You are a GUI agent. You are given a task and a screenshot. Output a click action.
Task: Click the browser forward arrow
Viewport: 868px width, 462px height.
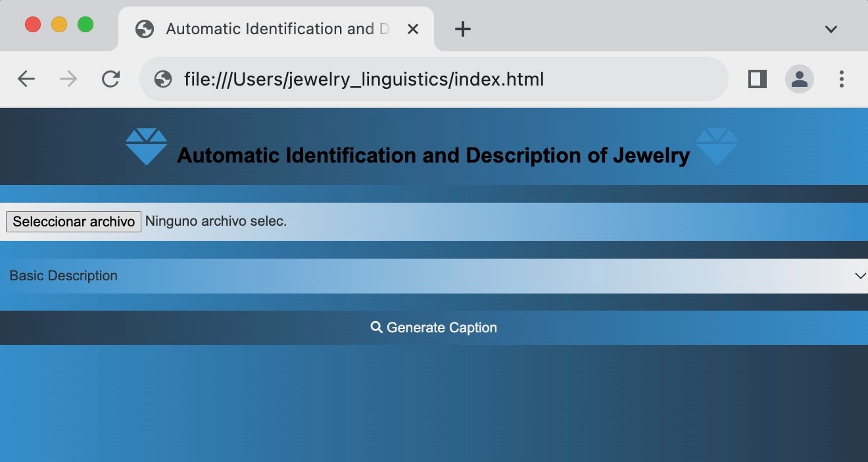(68, 80)
